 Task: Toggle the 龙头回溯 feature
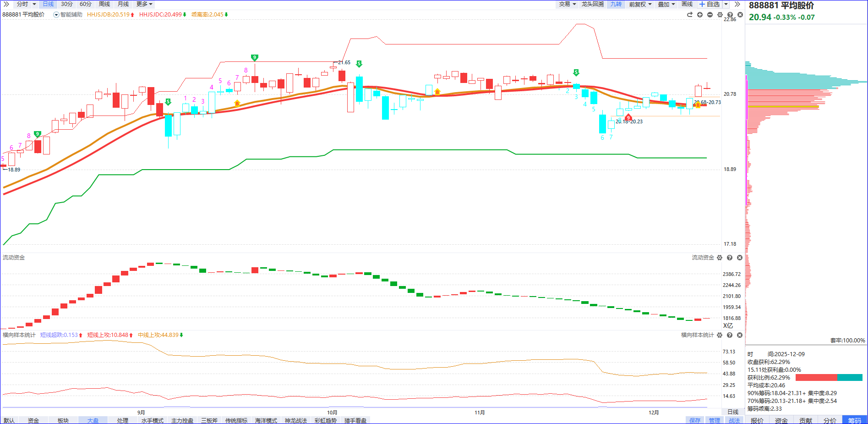pyautogui.click(x=593, y=4)
